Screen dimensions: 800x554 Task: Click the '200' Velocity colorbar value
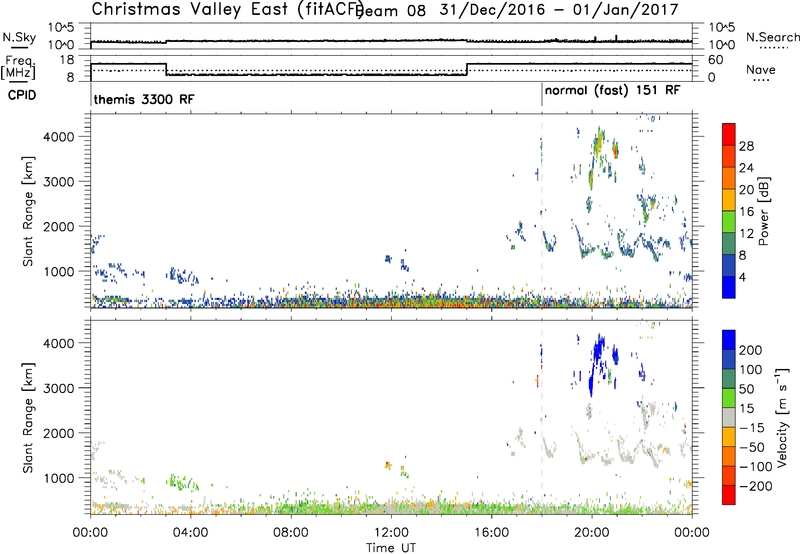coord(751,350)
